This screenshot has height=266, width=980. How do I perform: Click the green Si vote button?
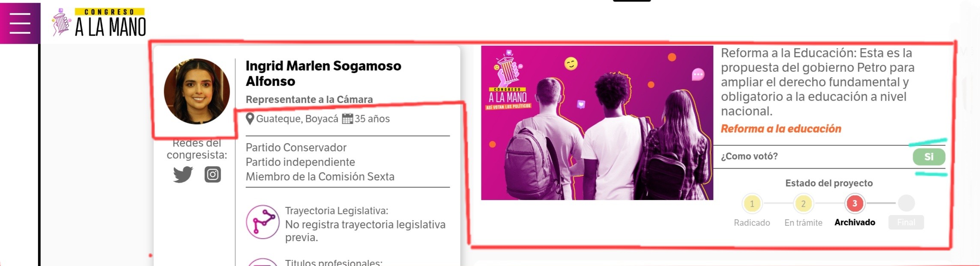point(929,157)
